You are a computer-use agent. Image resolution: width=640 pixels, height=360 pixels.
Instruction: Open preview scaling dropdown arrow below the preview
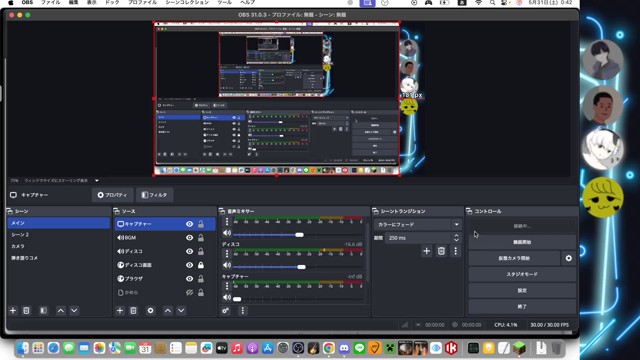coord(97,180)
